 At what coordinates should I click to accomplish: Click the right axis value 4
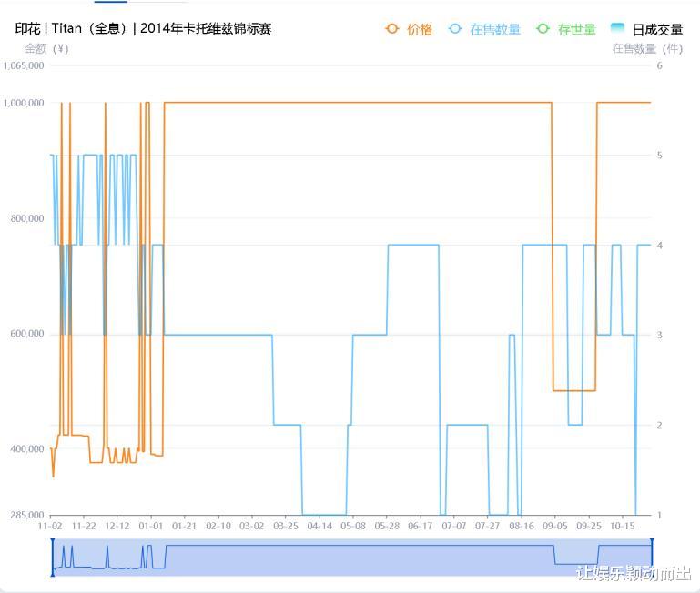click(659, 245)
